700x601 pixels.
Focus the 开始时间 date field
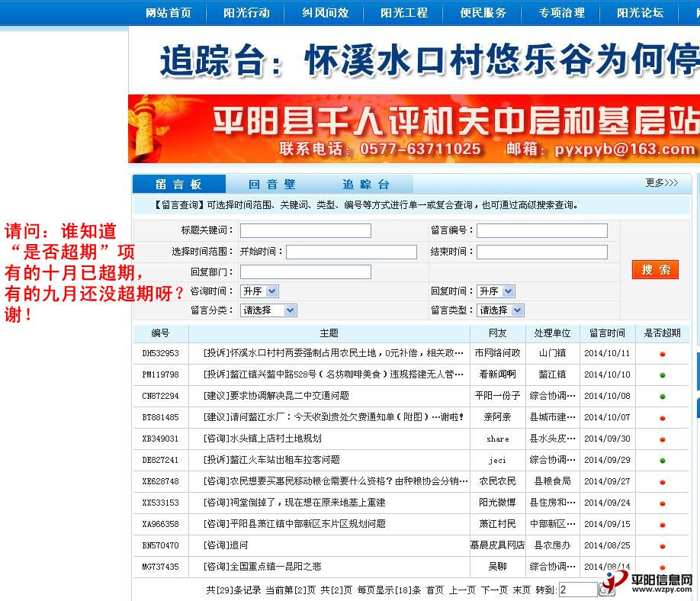click(x=352, y=252)
